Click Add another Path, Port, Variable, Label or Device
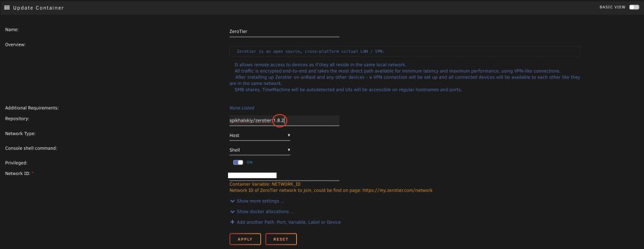Screen dimensions: 644x249 point(289,223)
